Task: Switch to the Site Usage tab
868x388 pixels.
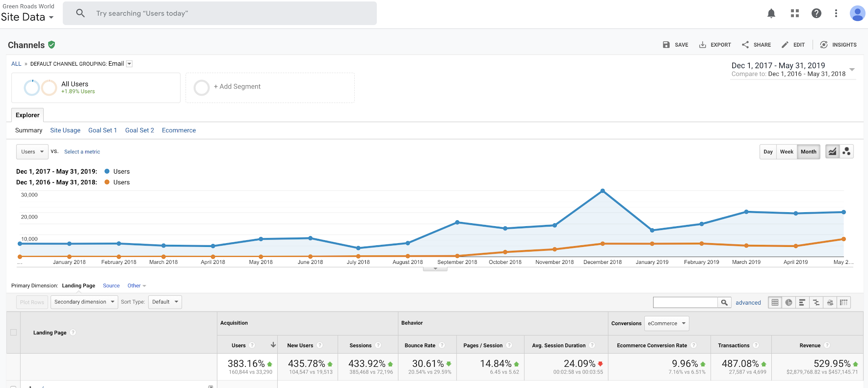Action: click(x=65, y=130)
